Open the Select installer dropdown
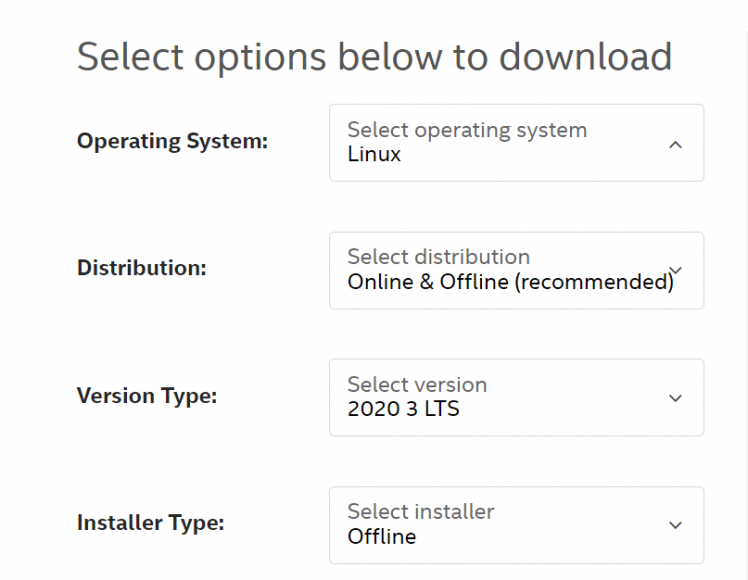The width and height of the screenshot is (748, 580). coord(516,525)
